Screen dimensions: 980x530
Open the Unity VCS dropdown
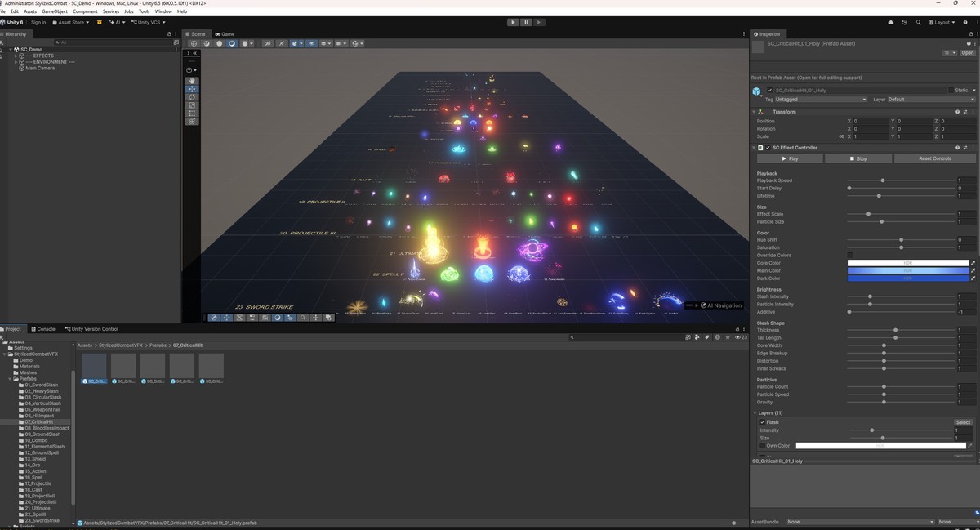[x=149, y=22]
